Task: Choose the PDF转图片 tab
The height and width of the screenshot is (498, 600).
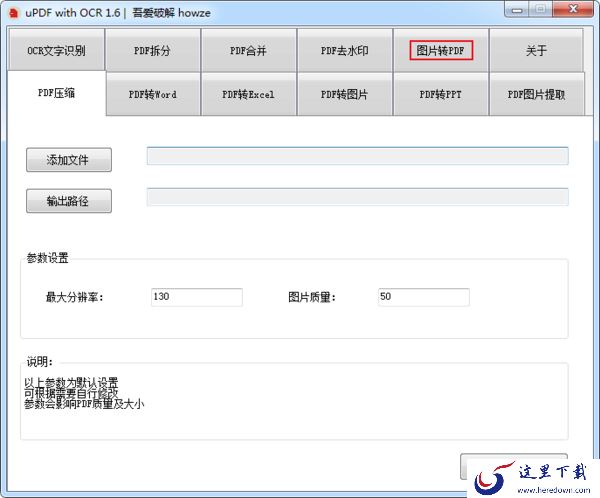Action: (344, 94)
